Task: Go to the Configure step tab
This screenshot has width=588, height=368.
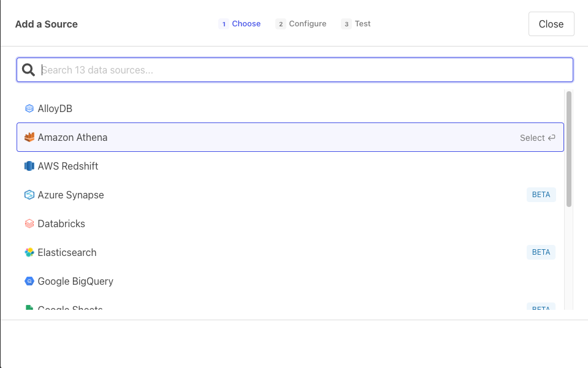Action: [301, 24]
